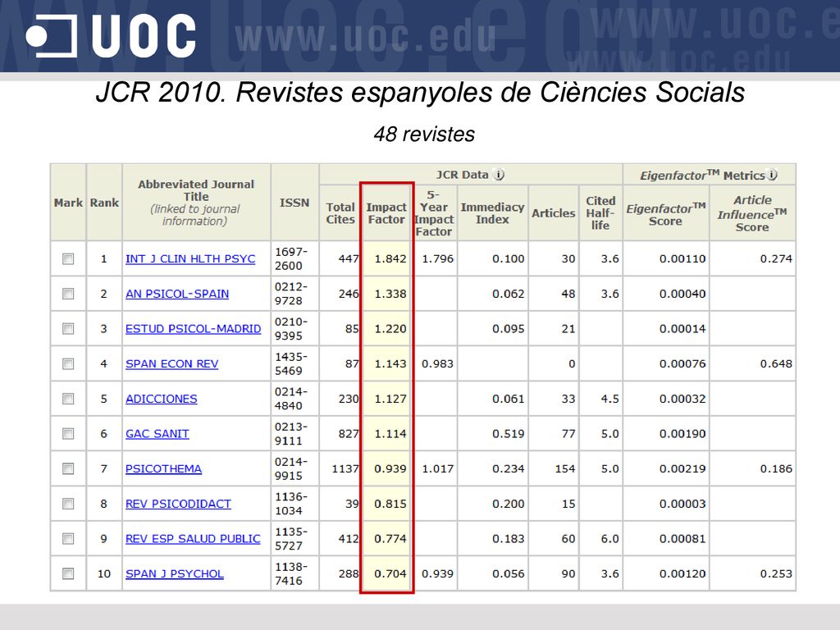Click the Eigenfactor Score column header

[x=666, y=214]
